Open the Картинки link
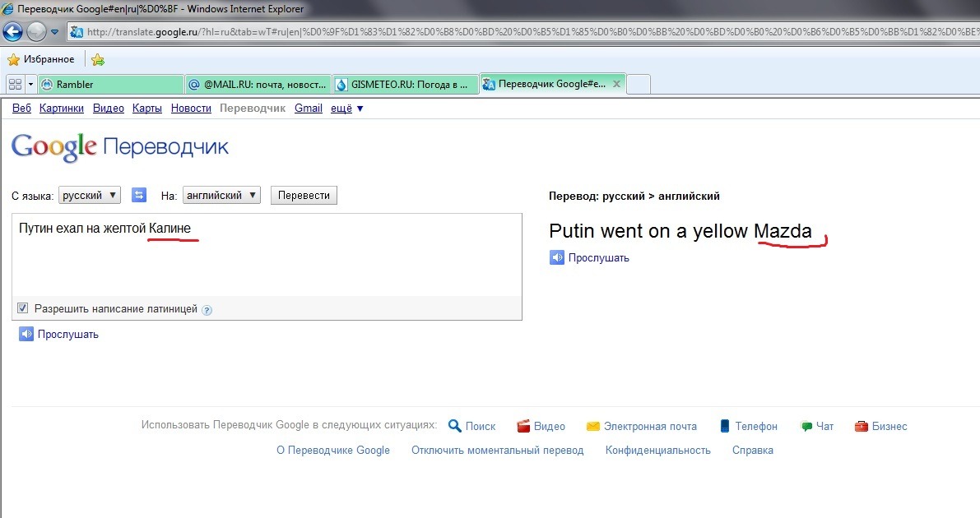Image resolution: width=980 pixels, height=518 pixels. pyautogui.click(x=61, y=108)
